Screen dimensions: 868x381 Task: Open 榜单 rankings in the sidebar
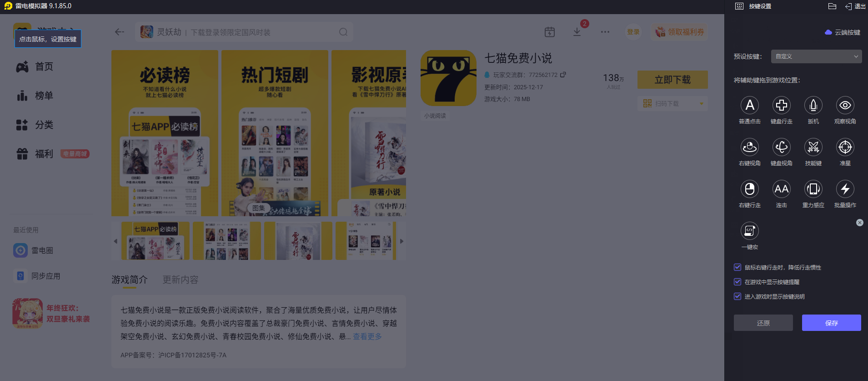(x=35, y=96)
